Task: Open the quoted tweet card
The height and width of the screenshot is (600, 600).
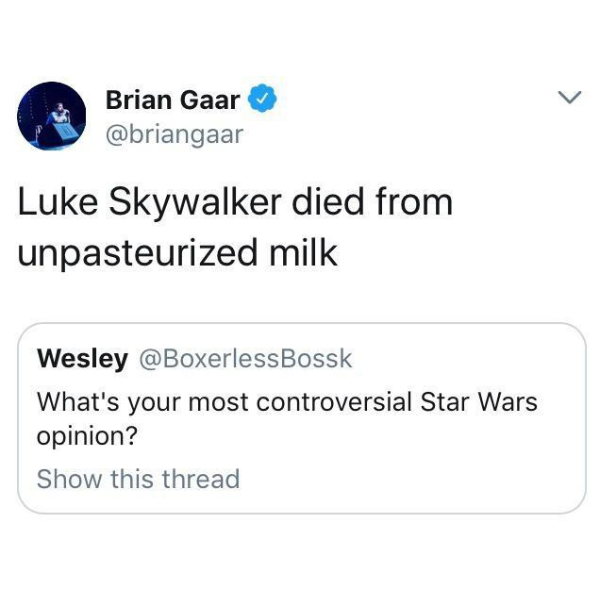Action: (x=302, y=418)
